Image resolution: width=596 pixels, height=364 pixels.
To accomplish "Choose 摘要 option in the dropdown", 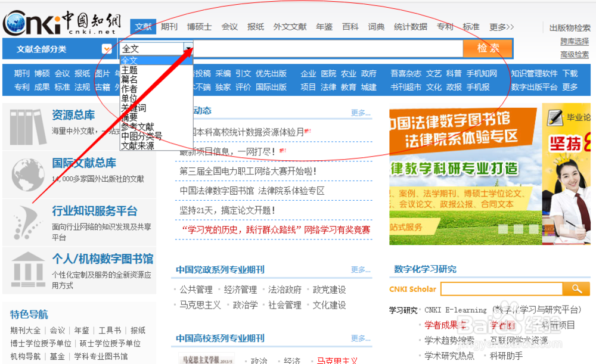I will coord(129,117).
